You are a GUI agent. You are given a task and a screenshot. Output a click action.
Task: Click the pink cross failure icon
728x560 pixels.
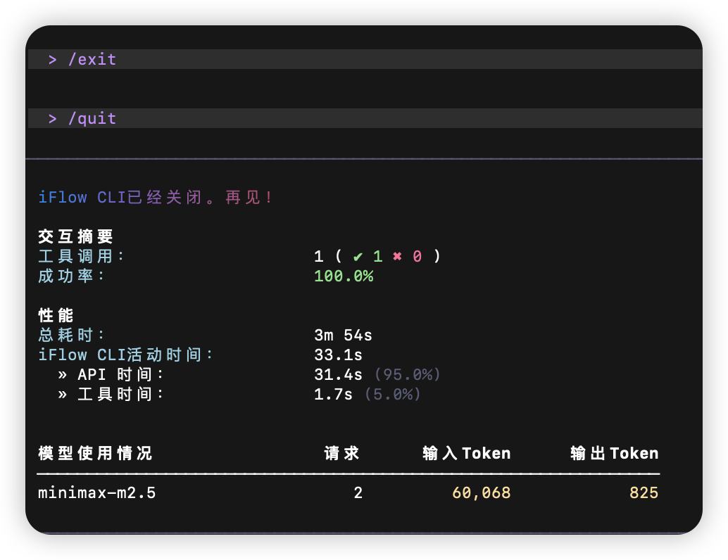tap(397, 256)
